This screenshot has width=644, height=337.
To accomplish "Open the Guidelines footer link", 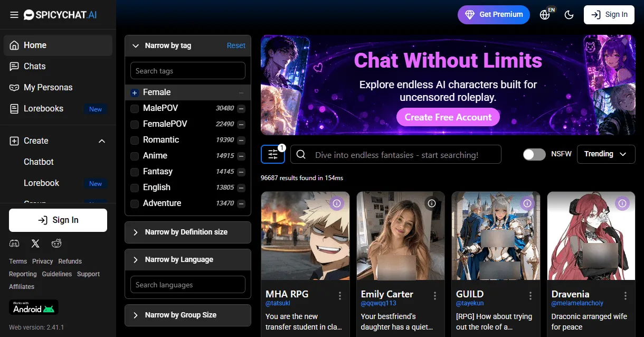I will click(x=57, y=274).
